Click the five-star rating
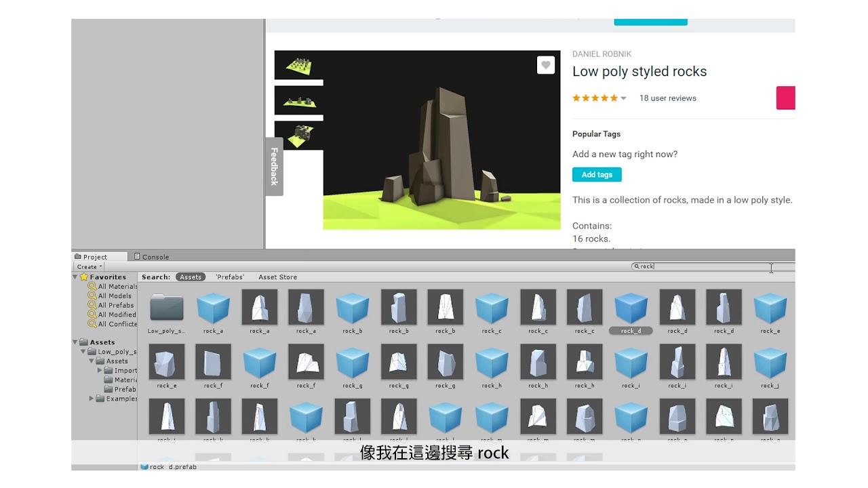 pyautogui.click(x=595, y=98)
